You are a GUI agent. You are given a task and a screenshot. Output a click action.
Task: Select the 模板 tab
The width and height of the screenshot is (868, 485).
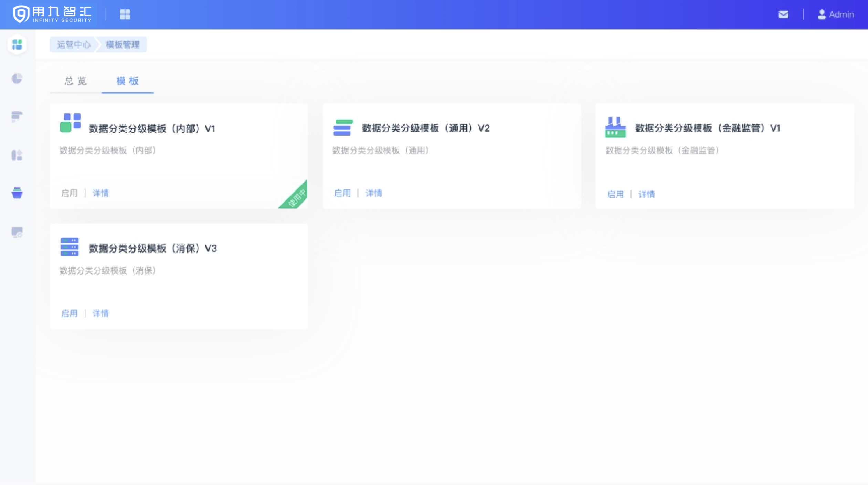click(x=127, y=81)
